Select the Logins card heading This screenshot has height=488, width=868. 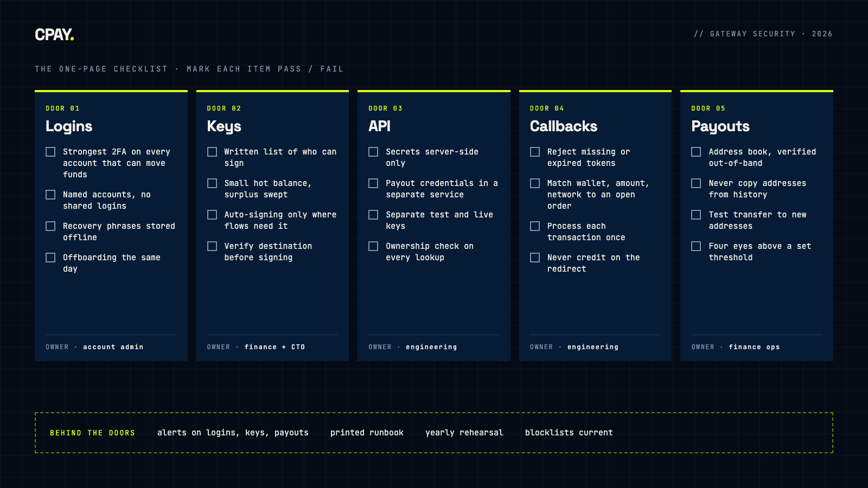point(69,126)
